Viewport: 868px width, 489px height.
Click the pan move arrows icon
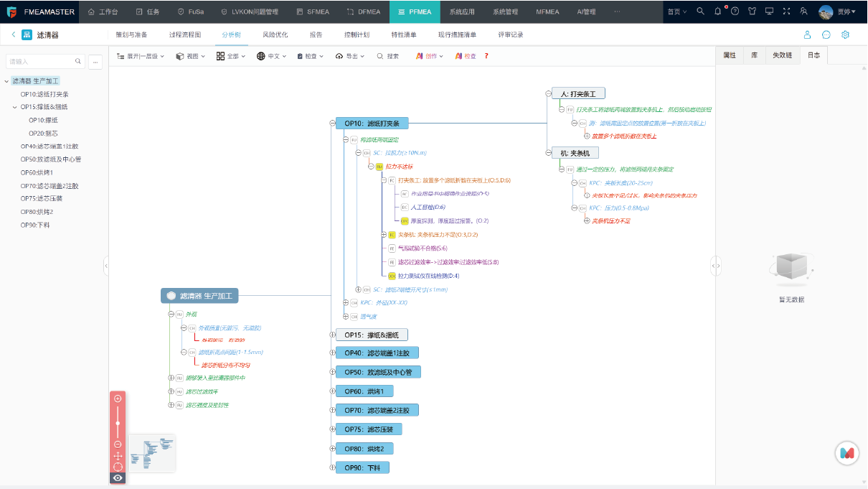coord(118,456)
